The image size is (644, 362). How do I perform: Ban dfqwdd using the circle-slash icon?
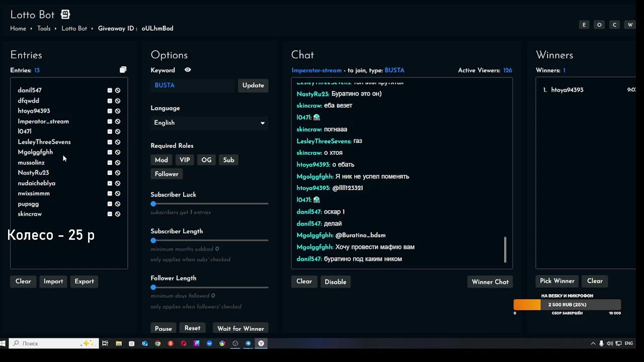pos(118,101)
